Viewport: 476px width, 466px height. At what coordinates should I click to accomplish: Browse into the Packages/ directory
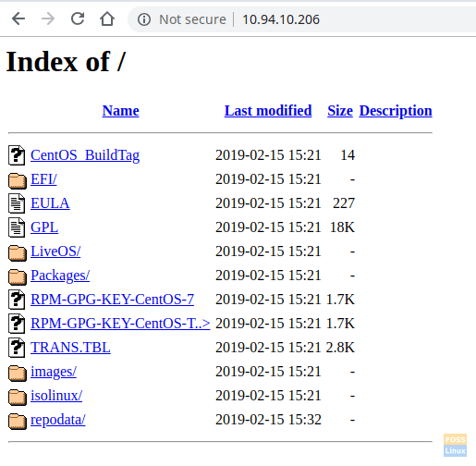60,276
